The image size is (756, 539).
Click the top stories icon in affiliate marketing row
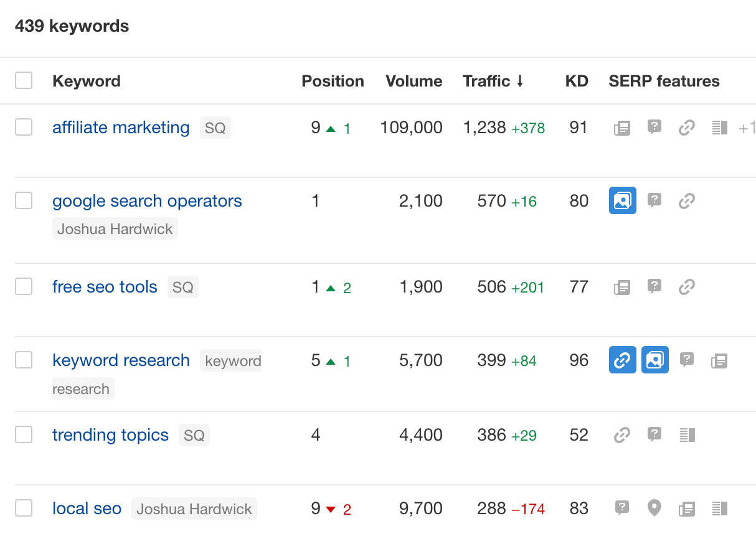coord(622,128)
